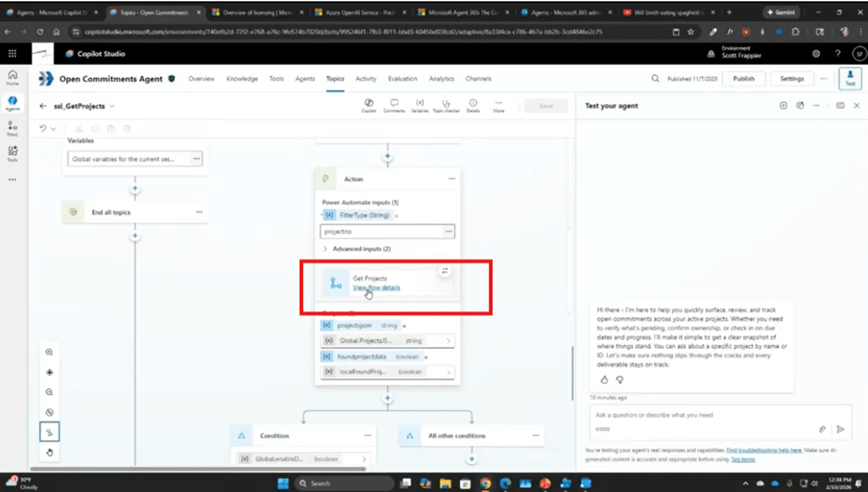Open the Comments panel
Screen dimensions: 868x492
tap(394, 105)
